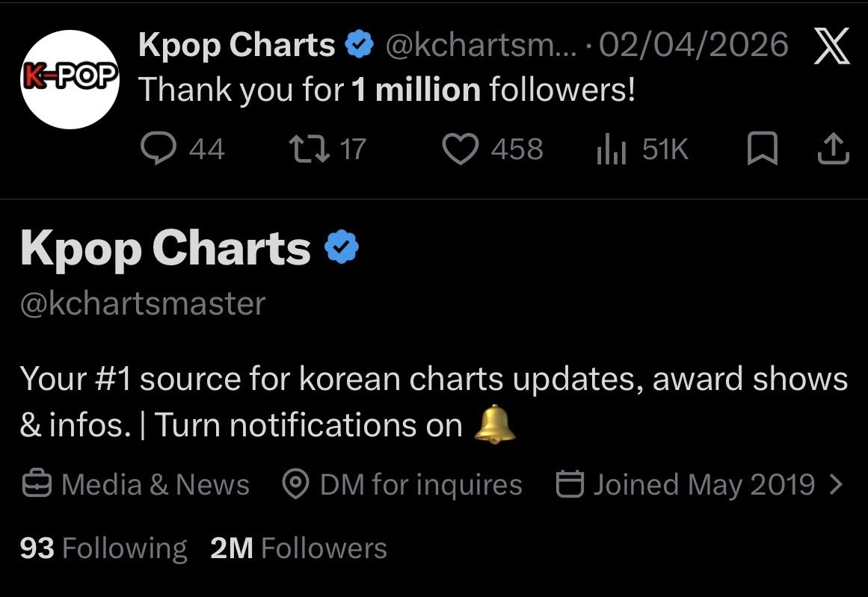The height and width of the screenshot is (597, 868).
Task: Expand the Joined May 2019 chevron
Action: pyautogui.click(x=837, y=484)
